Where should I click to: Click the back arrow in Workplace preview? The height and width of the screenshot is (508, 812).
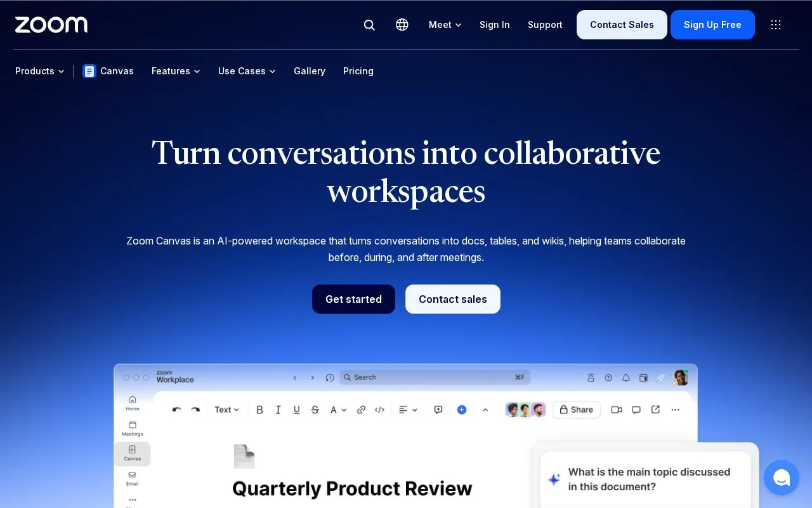click(295, 377)
